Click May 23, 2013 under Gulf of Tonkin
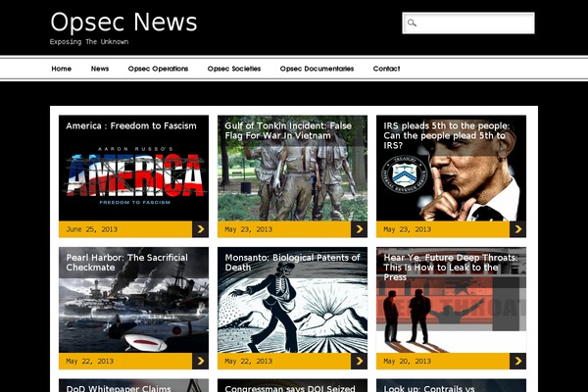Viewport: 588px width, 392px height. coord(249,229)
